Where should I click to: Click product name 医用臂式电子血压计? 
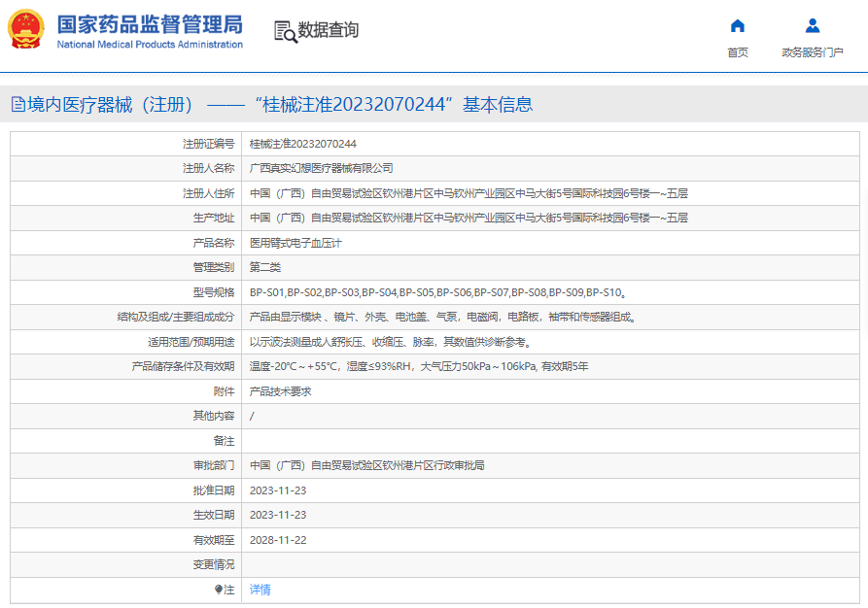point(295,243)
